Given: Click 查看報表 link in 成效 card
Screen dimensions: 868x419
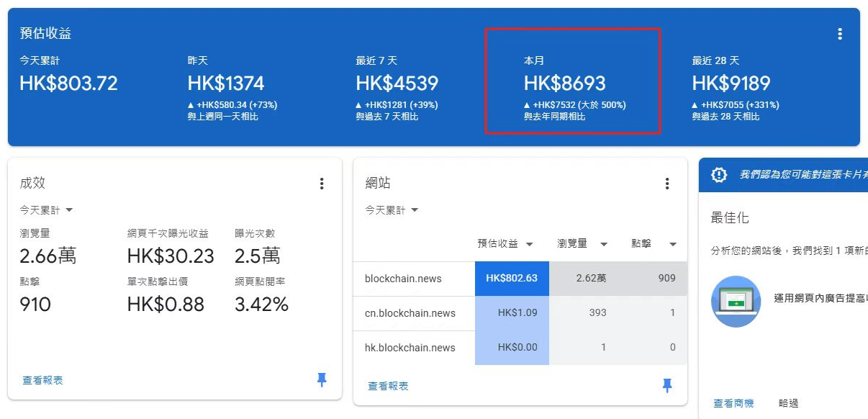Looking at the screenshot, I should point(42,380).
